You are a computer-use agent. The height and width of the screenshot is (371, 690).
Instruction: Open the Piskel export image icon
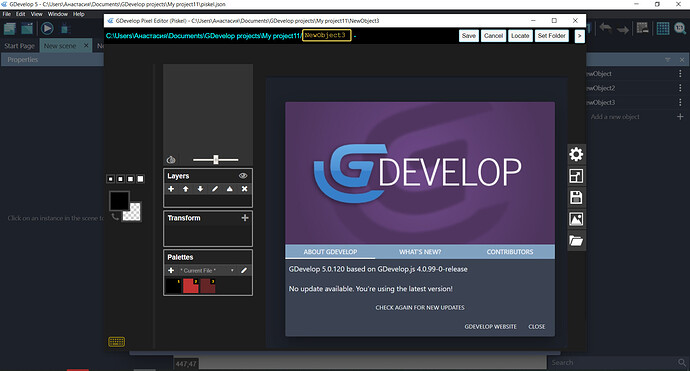point(576,219)
